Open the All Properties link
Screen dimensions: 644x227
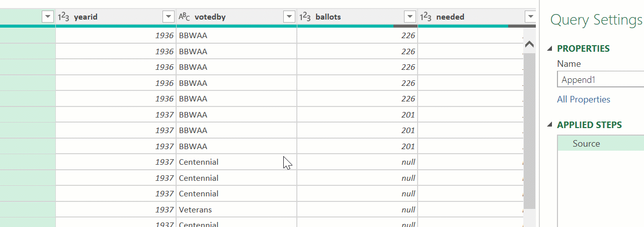584,99
